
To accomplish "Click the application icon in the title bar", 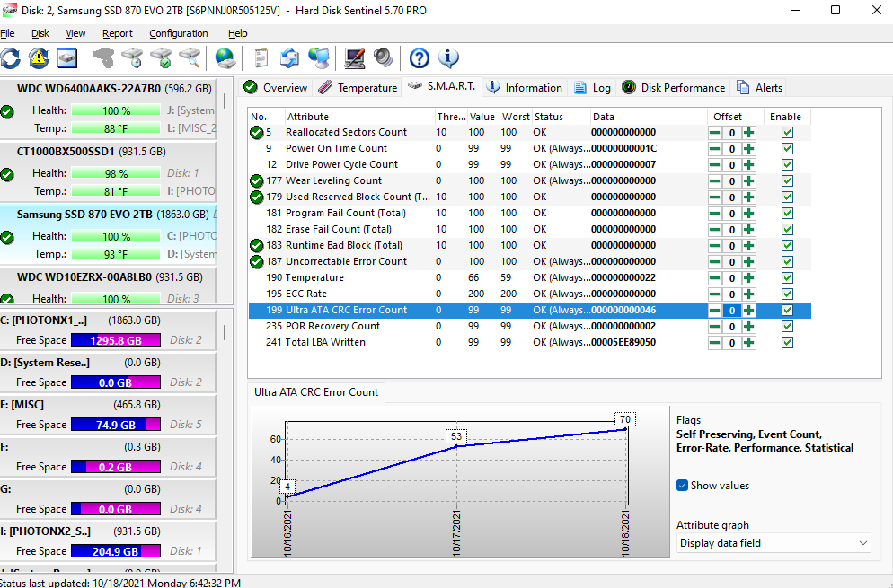I will [x=10, y=10].
